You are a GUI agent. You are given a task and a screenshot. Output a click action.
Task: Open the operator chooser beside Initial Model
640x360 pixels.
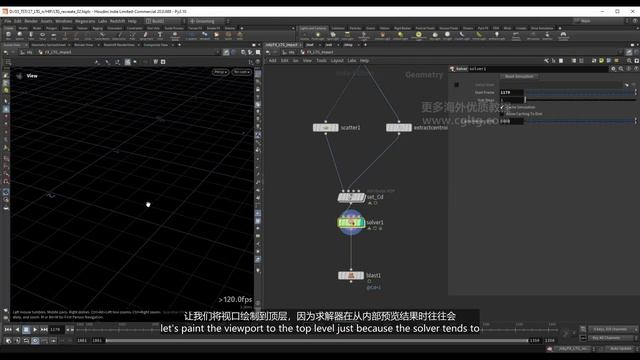(x=627, y=85)
